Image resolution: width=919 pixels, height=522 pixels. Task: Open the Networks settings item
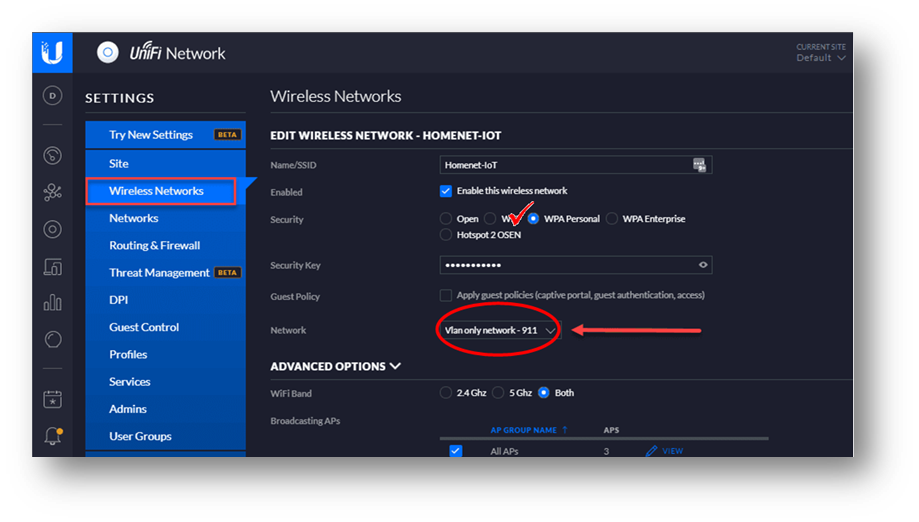(165, 218)
